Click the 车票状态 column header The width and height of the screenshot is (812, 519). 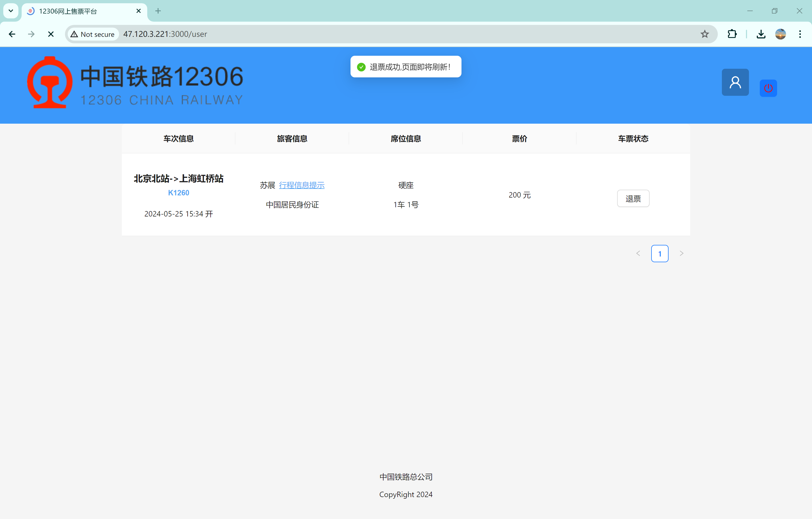point(633,139)
